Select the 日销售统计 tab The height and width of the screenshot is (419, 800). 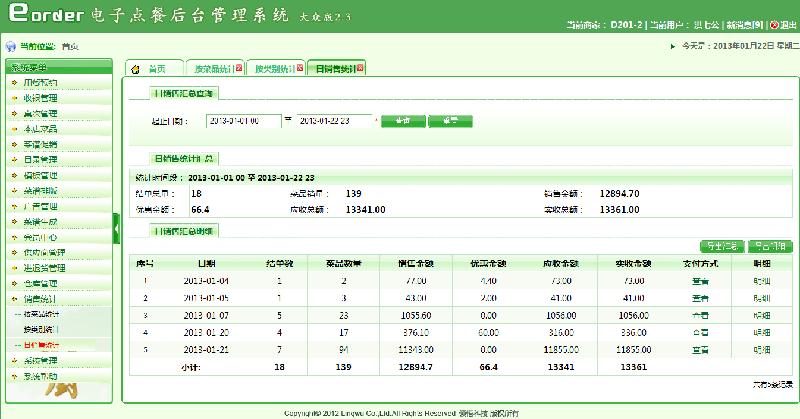click(336, 68)
